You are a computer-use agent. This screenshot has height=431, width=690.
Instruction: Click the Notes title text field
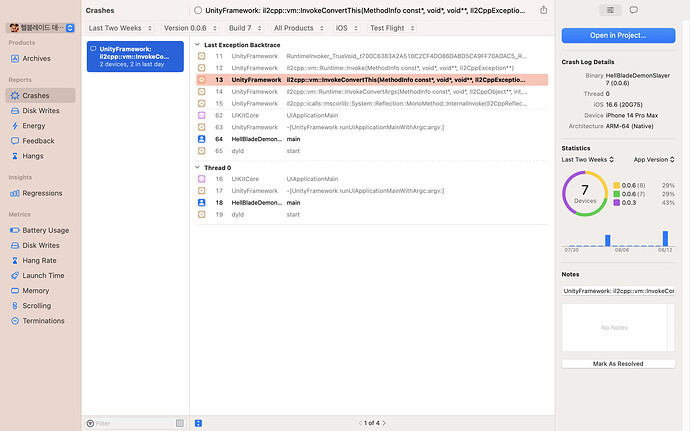[618, 291]
